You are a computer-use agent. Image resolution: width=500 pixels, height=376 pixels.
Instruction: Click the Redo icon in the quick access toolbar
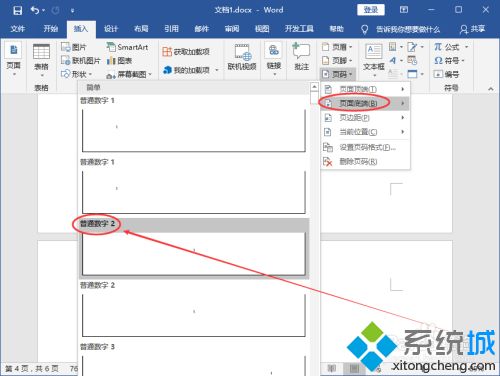click(x=56, y=10)
